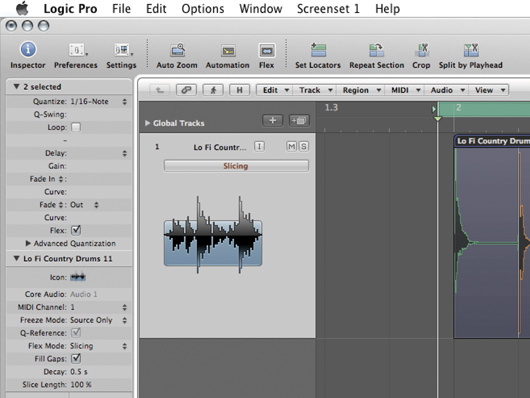Toggle the Hide (H) button
This screenshot has width=530, height=398.
click(240, 90)
